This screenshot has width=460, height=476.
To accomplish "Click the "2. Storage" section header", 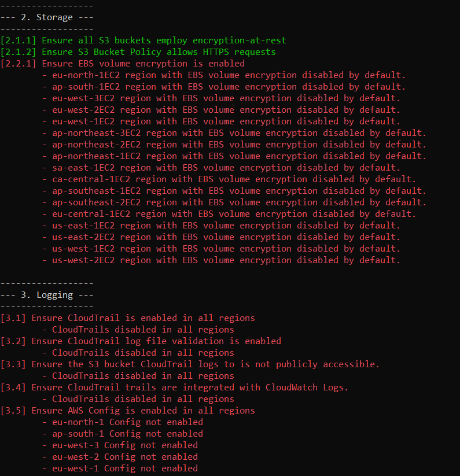I will pos(47,17).
